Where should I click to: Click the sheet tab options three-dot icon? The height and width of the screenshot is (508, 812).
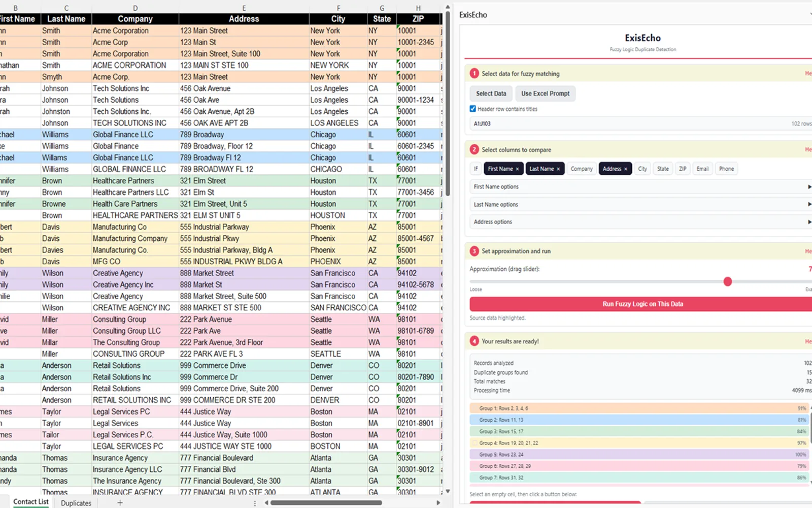(x=255, y=503)
